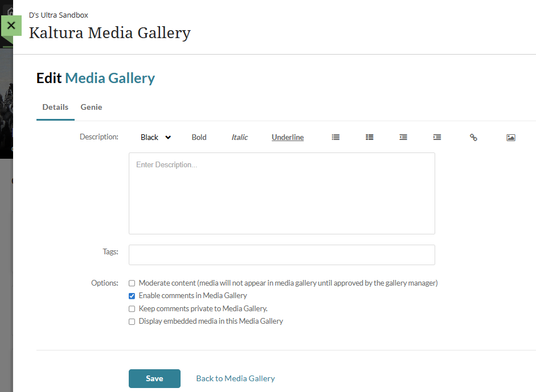Click inside the Enter Description text area

(x=282, y=193)
